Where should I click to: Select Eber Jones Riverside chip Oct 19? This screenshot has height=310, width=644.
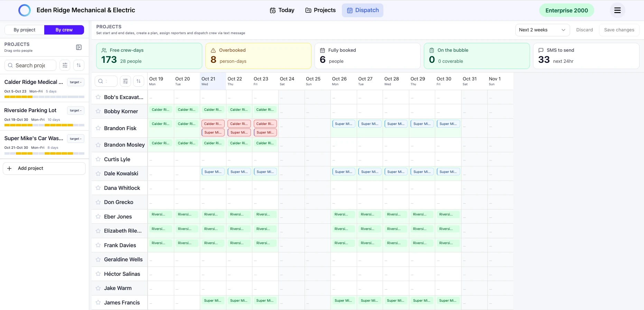coord(160,215)
